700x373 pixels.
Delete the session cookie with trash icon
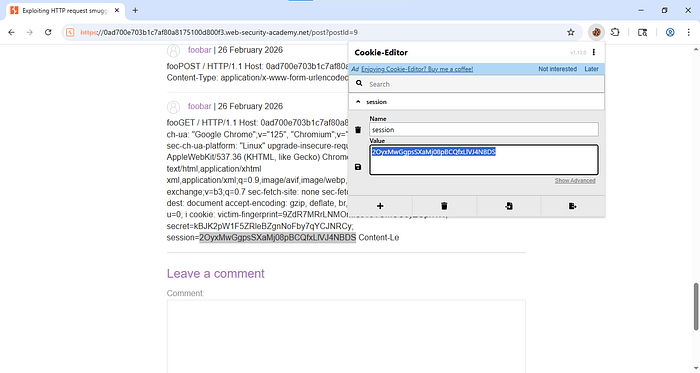pos(358,130)
